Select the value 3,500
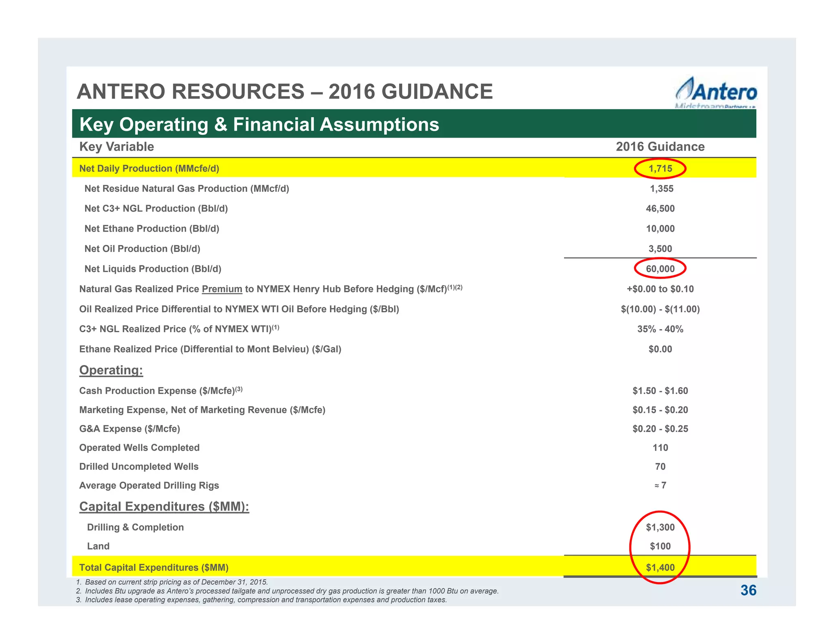Image resolution: width=834 pixels, height=644 pixels. (660, 249)
